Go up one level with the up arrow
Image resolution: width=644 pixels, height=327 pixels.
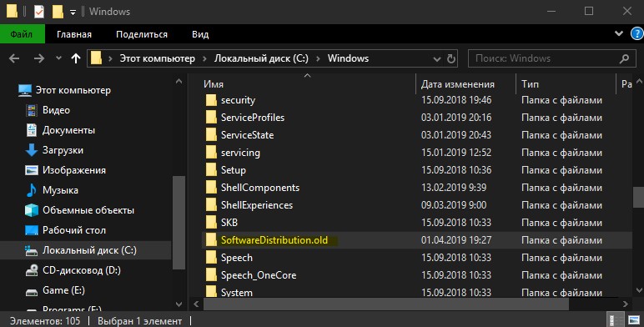(x=76, y=58)
